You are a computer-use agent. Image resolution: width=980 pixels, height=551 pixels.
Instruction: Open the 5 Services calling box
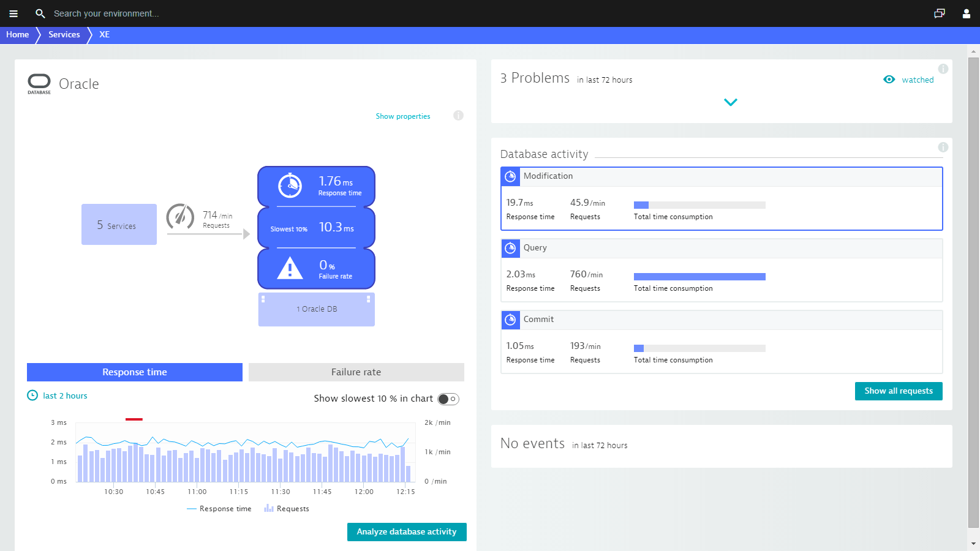[x=119, y=225]
